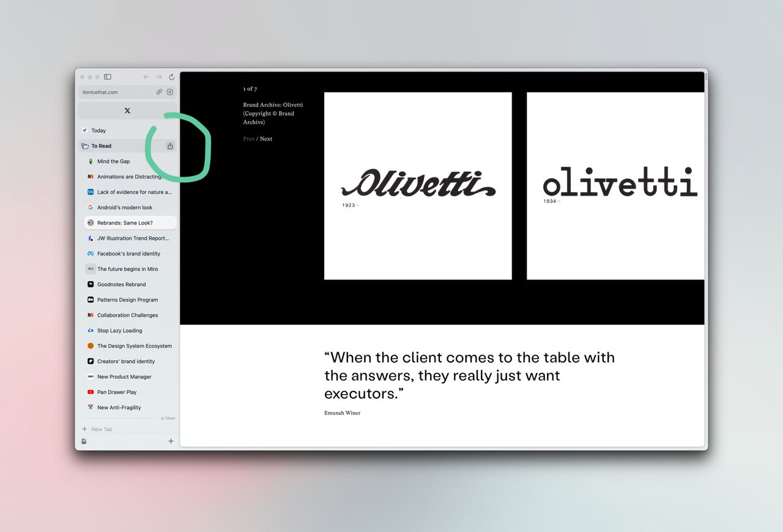Open Pan Drawer Play tab
783x532 pixels.
click(130, 392)
